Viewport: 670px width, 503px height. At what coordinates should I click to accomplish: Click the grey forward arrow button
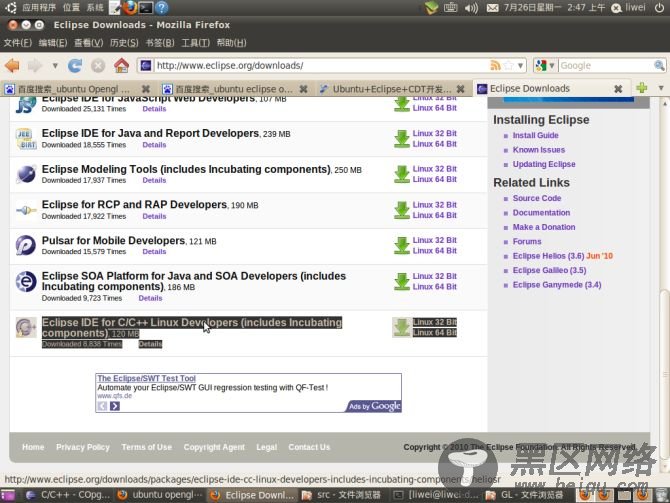click(x=35, y=65)
